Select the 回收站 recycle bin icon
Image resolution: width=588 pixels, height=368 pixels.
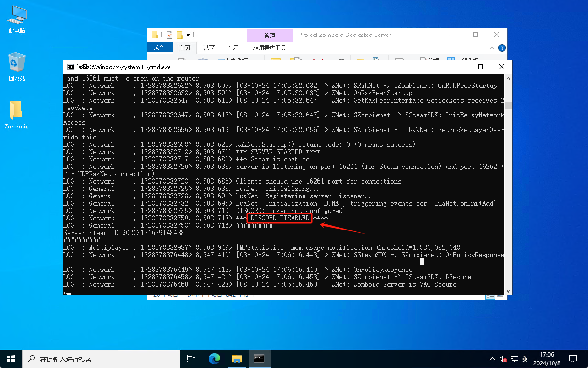(x=17, y=67)
